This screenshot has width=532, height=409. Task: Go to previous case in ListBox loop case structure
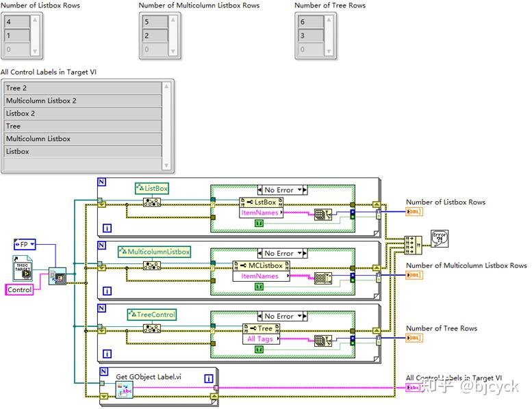260,189
